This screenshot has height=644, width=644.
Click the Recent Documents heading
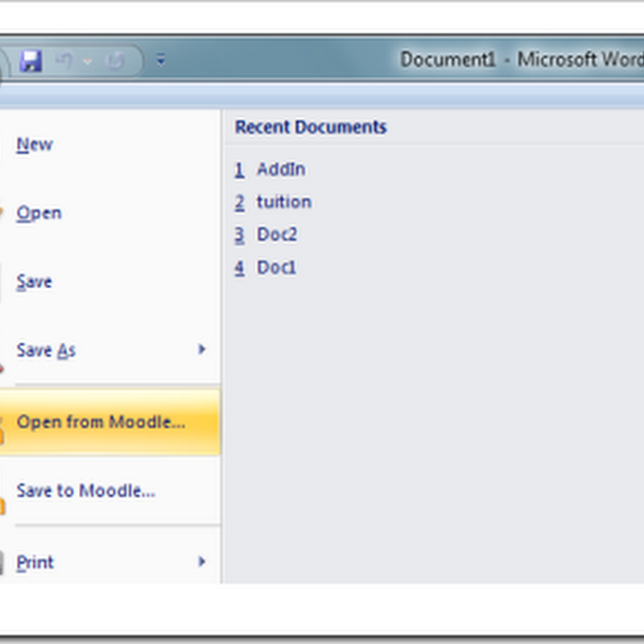[x=311, y=127]
